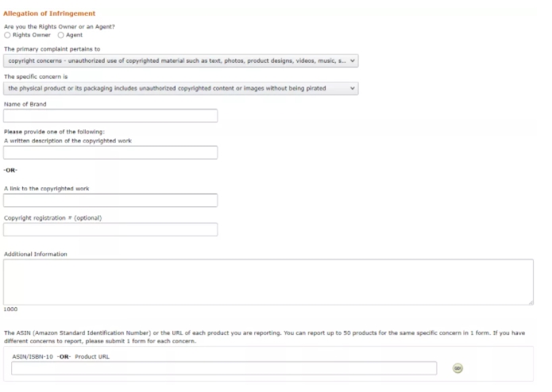552x392 pixels.
Task: Click the round go button beside the ASIN field
Action: click(x=457, y=368)
